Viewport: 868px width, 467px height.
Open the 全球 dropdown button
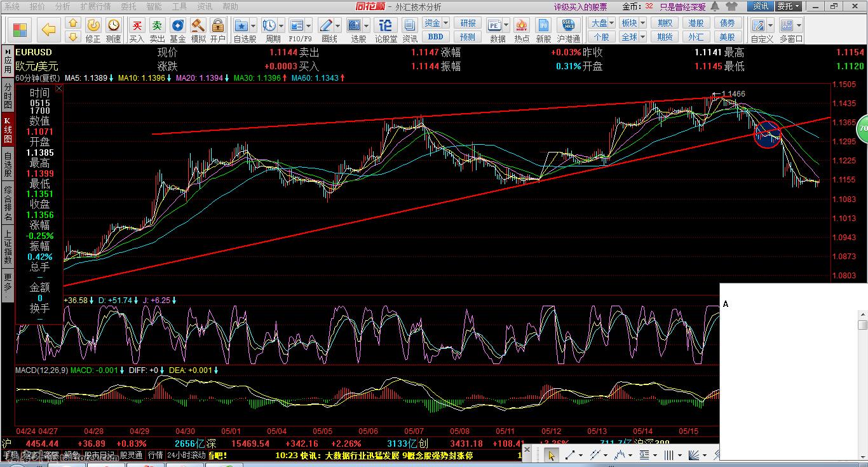[x=632, y=37]
